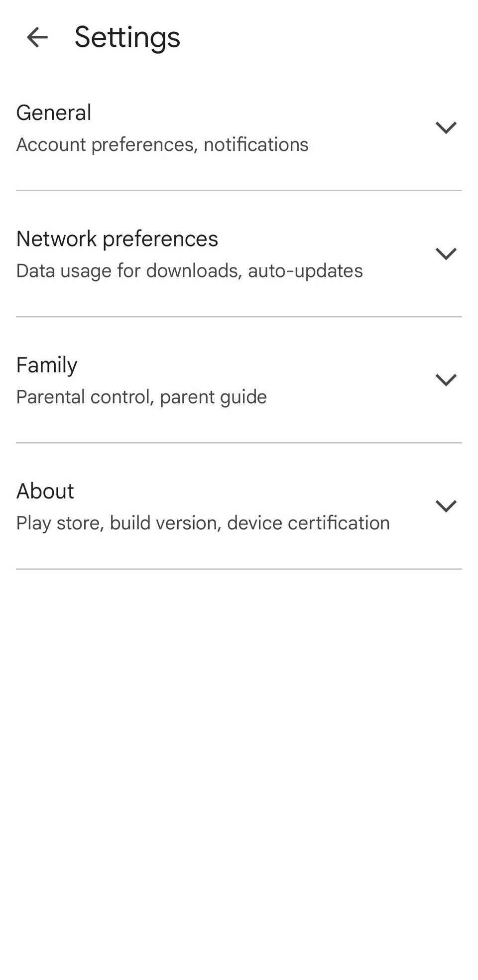Click the Family heading label
The image size is (478, 980).
[46, 365]
